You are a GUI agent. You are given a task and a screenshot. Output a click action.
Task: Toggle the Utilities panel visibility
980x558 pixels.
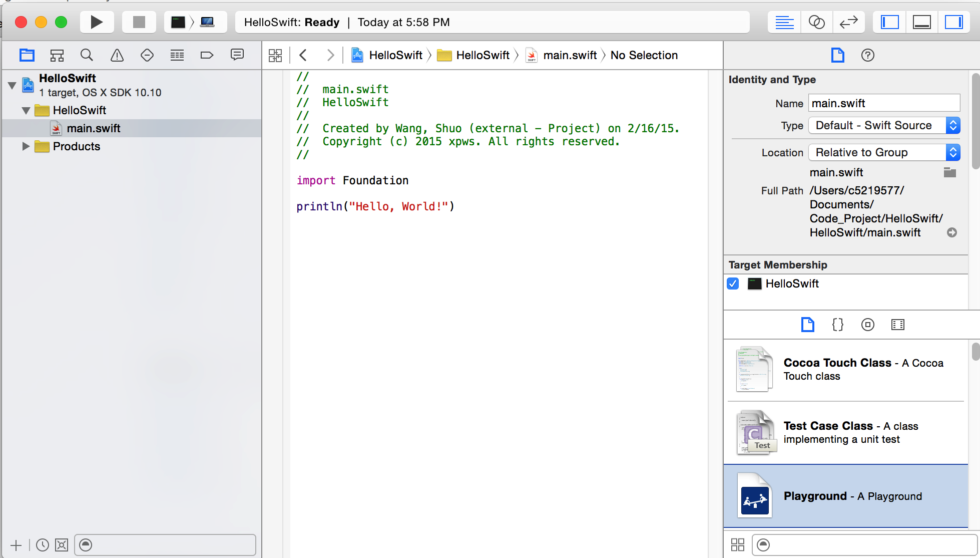click(953, 22)
